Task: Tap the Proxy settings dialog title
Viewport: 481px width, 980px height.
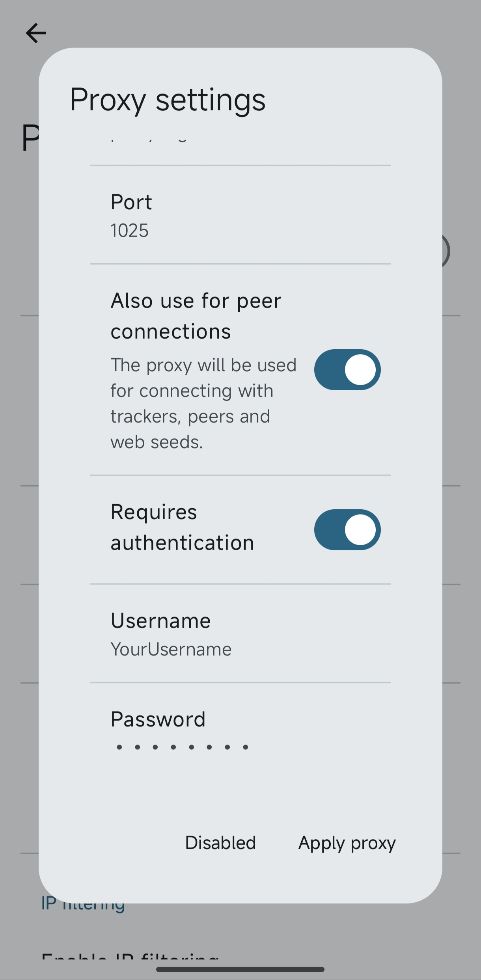Action: tap(168, 100)
